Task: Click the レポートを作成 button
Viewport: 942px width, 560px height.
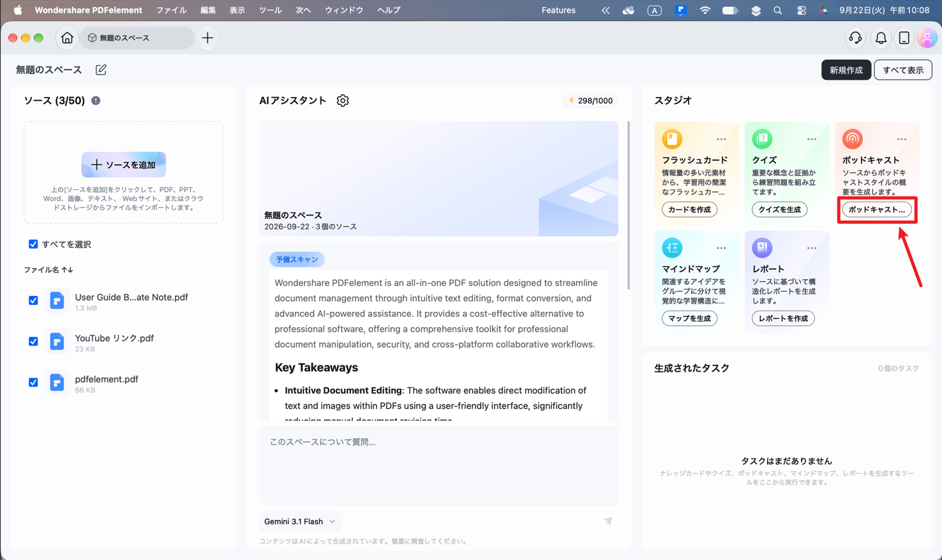Action: click(x=783, y=318)
